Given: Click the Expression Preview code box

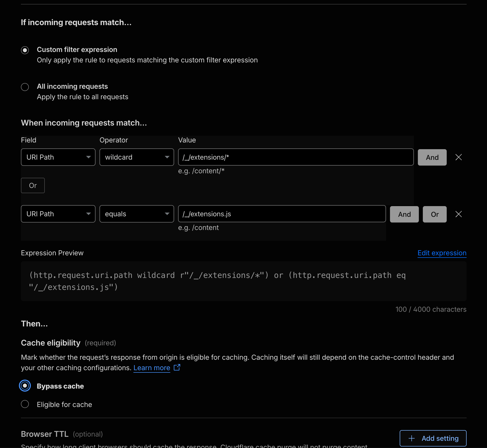Looking at the screenshot, I should pyautogui.click(x=244, y=281).
